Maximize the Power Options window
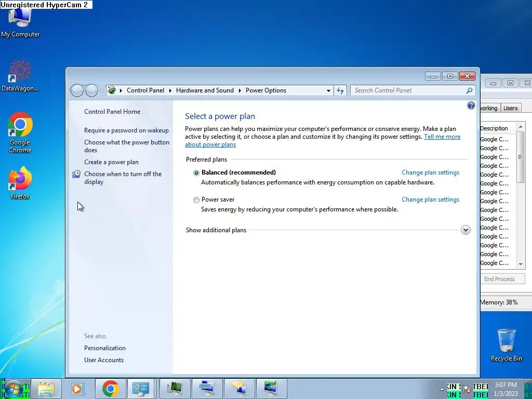Viewport: 532px width, 399px height. click(x=450, y=76)
